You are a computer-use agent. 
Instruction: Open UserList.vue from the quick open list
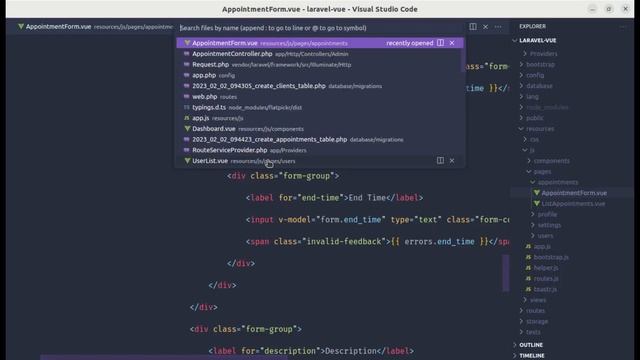coord(320,161)
